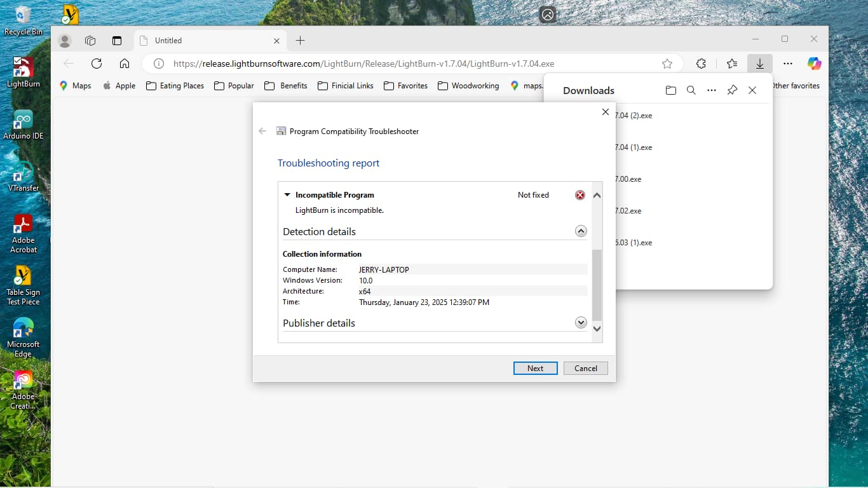Refresh the page in Edge
868x488 pixels.
click(x=97, y=64)
